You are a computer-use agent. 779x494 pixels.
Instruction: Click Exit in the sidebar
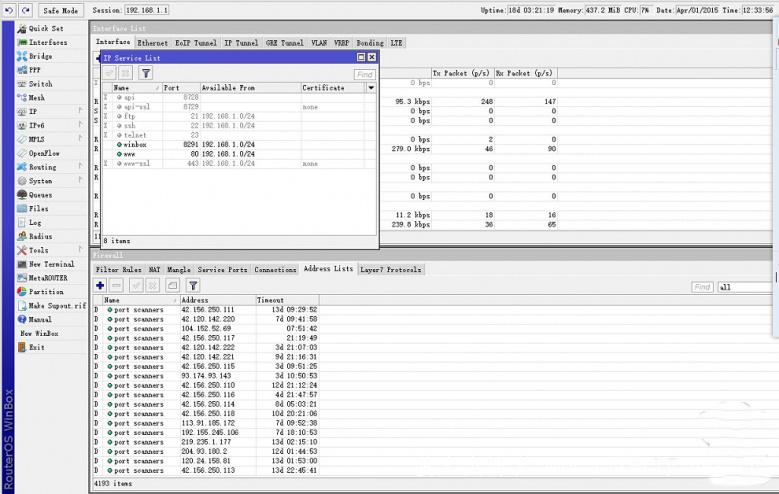click(36, 347)
